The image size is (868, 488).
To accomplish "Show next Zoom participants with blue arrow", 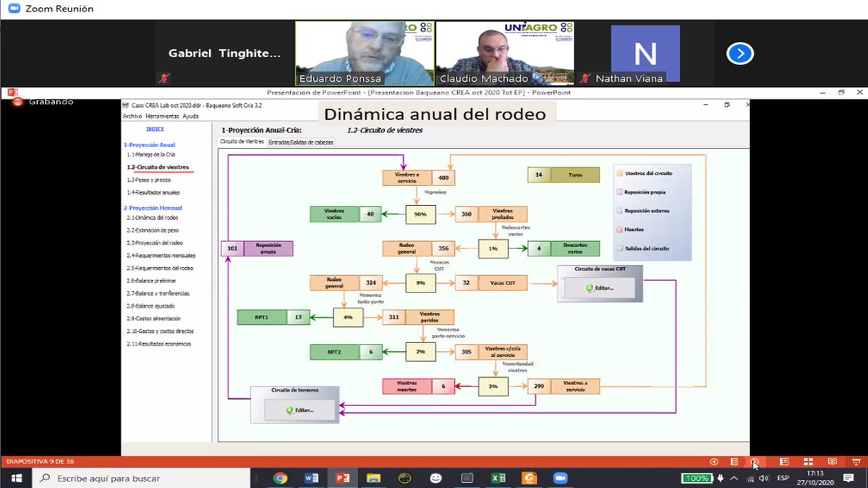I will (740, 54).
